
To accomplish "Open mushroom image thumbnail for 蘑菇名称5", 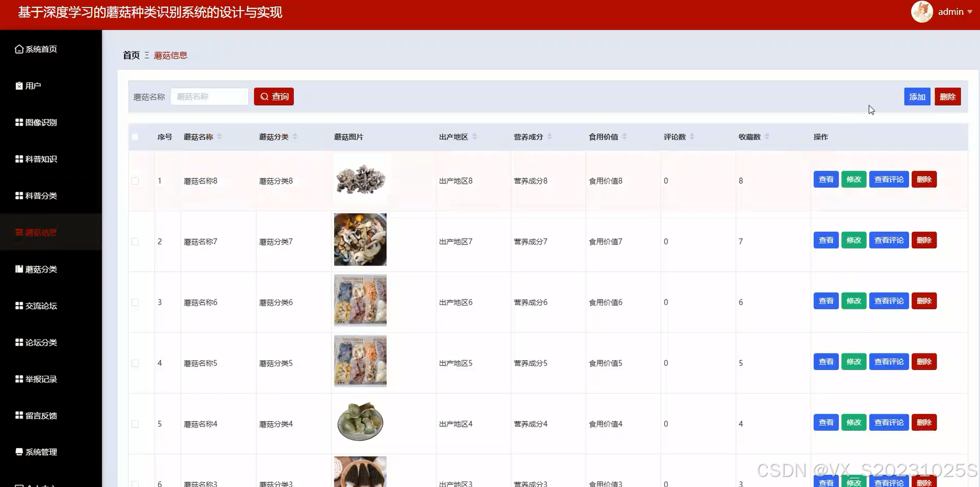I will pos(360,361).
